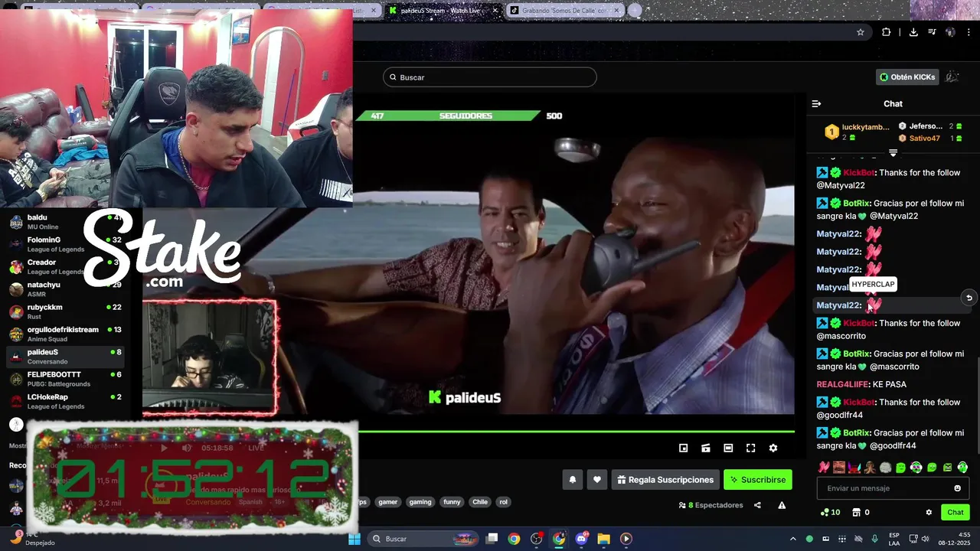Image resolution: width=980 pixels, height=551 pixels.
Task: Follow the channel with the heart button
Action: tap(597, 480)
